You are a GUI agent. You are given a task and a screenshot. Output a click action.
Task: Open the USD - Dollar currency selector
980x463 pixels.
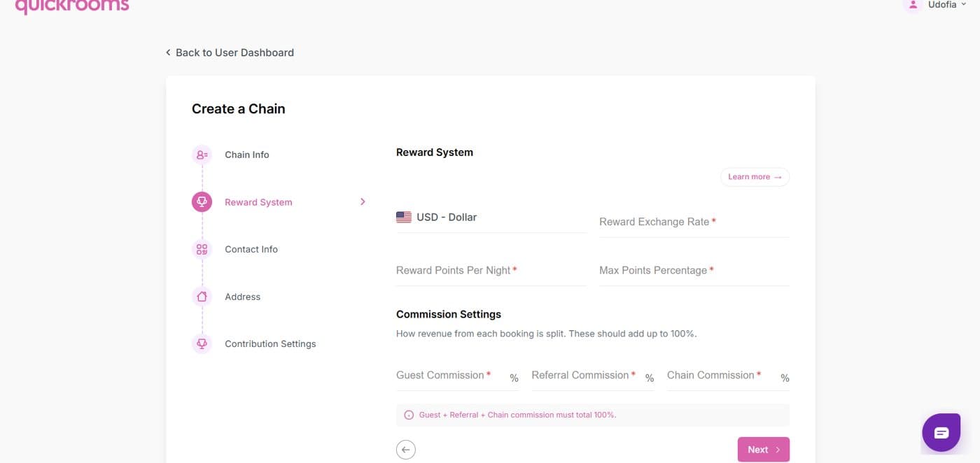point(491,218)
